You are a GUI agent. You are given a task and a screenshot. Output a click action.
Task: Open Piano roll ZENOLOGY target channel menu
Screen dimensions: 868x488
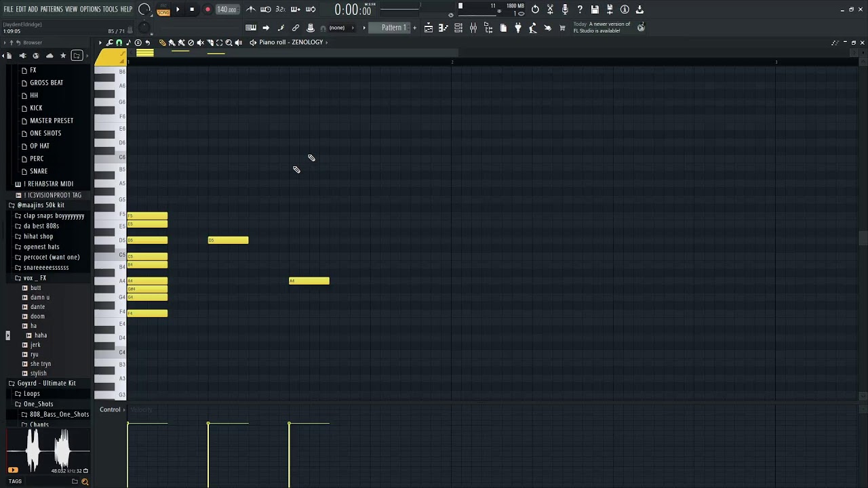pos(291,42)
